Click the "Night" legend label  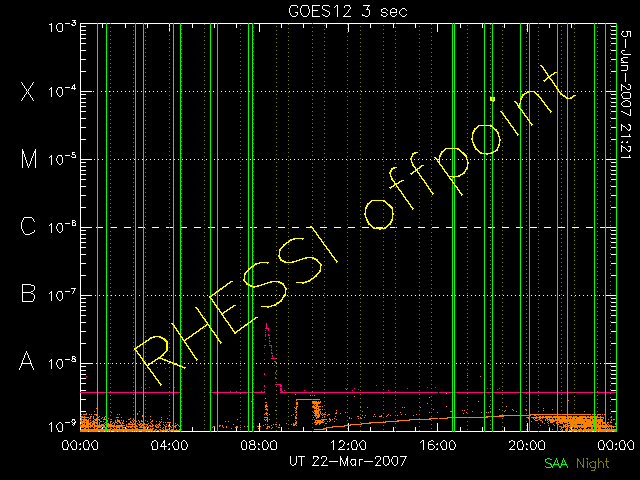click(592, 464)
